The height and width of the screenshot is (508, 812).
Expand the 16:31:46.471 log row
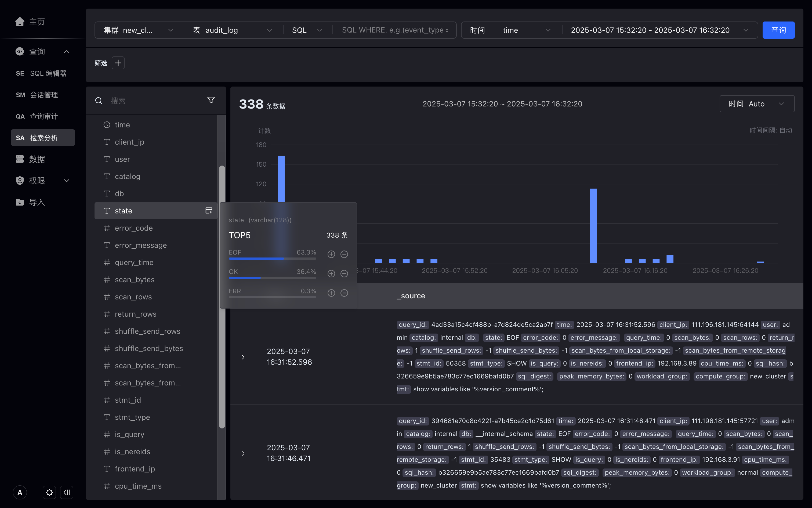[x=243, y=453]
